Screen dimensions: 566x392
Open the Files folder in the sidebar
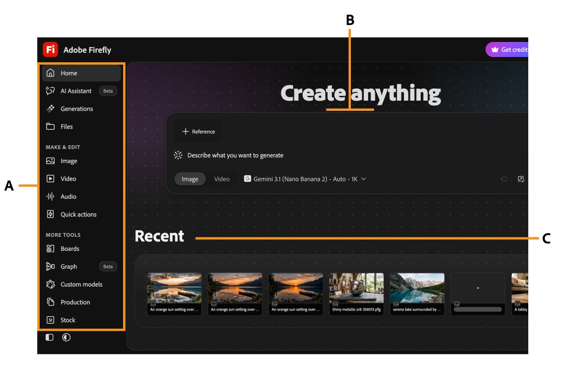[x=81, y=126]
